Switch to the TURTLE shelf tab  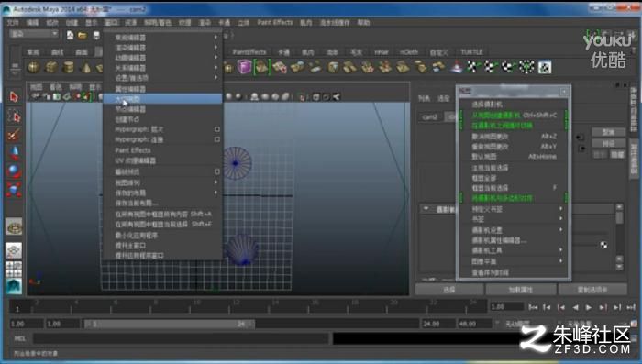(x=471, y=52)
